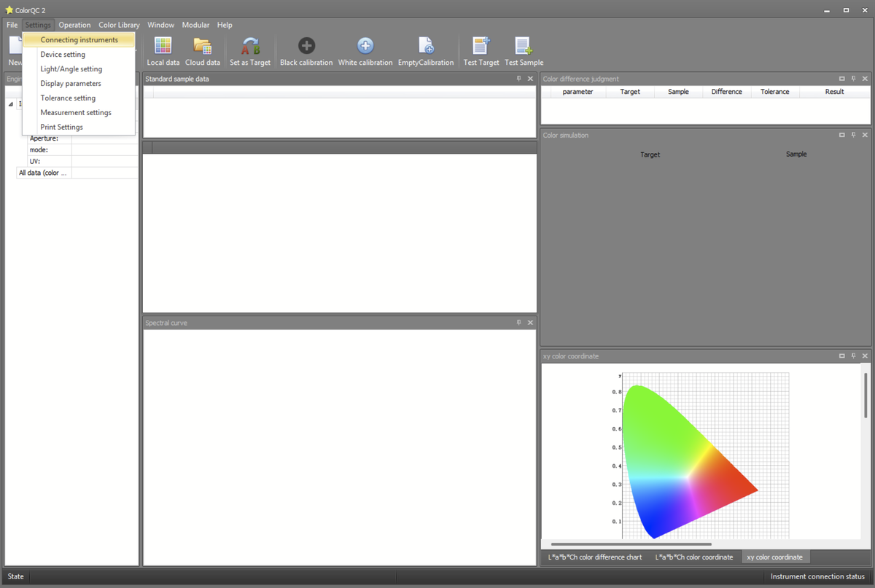The height and width of the screenshot is (588, 875).
Task: Toggle pin on Standard sample data panel
Action: click(518, 79)
